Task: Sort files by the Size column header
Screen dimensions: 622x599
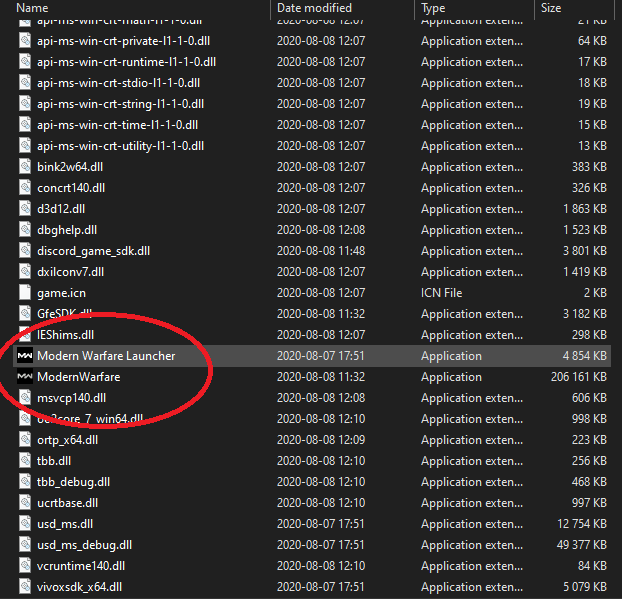Action: (x=551, y=8)
